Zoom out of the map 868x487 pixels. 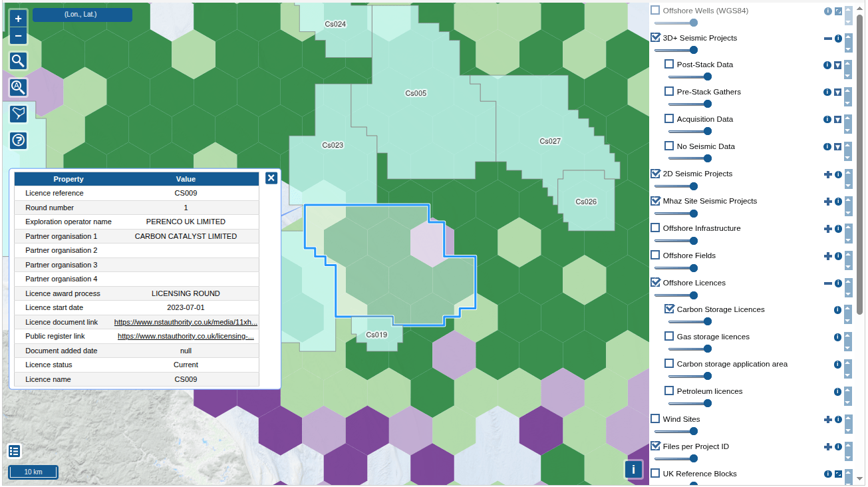[18, 36]
